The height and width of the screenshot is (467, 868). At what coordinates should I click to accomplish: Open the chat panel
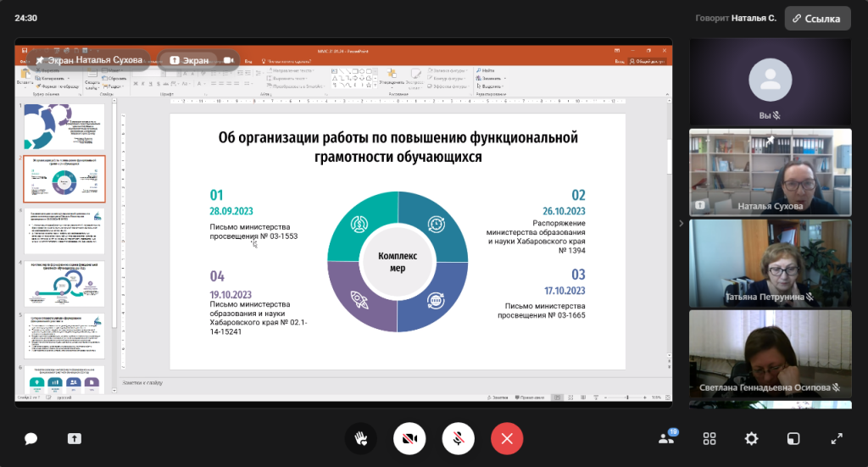coord(31,438)
